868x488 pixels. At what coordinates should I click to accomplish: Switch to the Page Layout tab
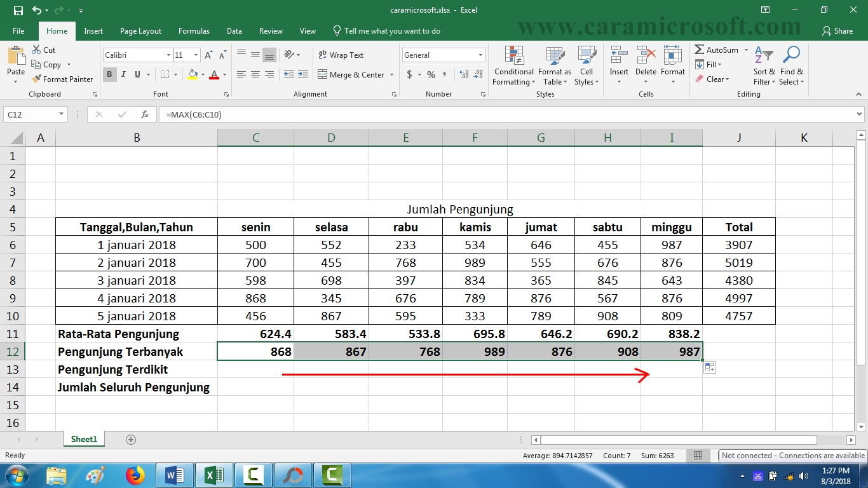pos(140,31)
